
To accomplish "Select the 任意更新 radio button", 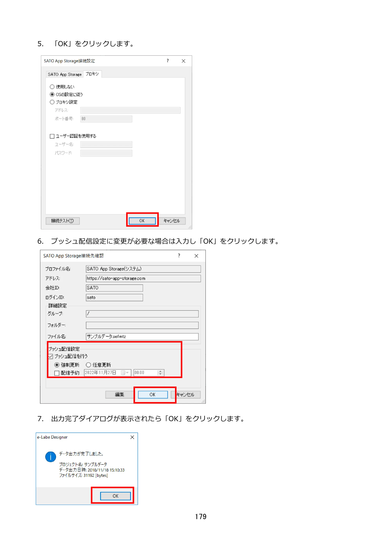I will (x=88, y=365).
